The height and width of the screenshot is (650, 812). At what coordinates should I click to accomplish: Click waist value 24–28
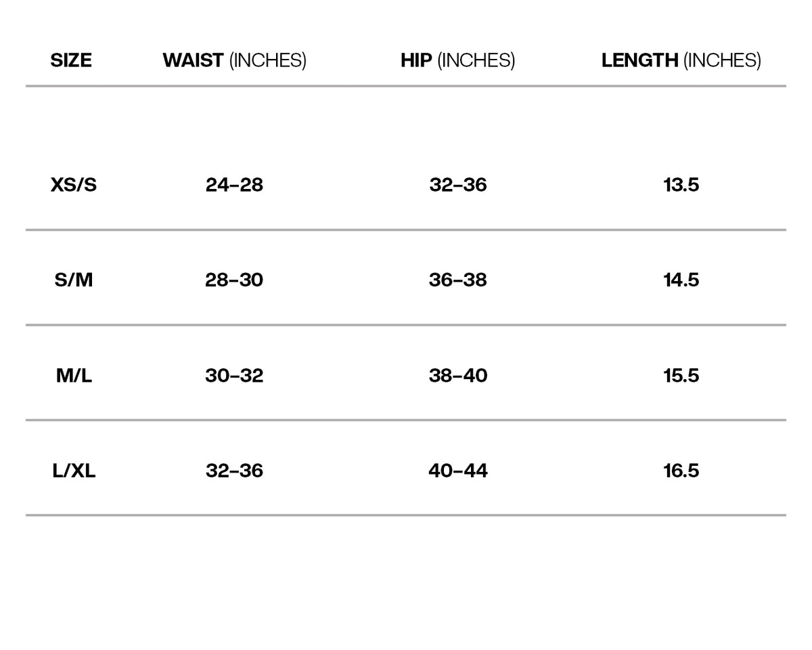point(234,185)
